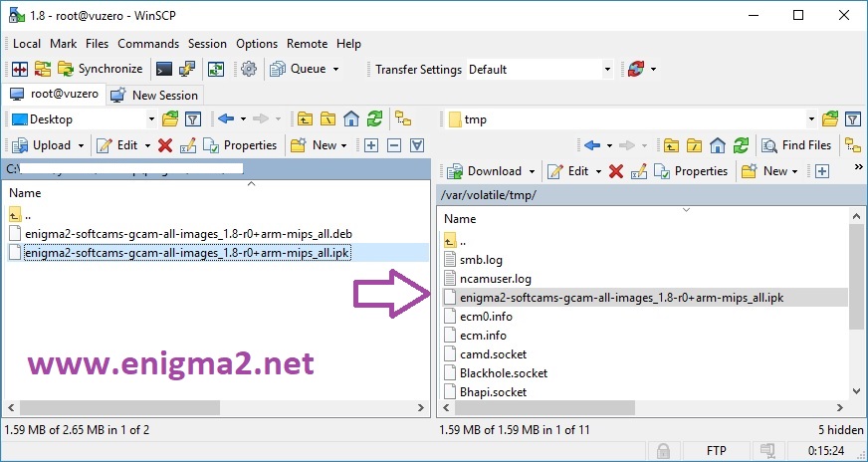Open session in PuTTY icon
Image resolution: width=868 pixels, height=462 pixels.
tap(187, 70)
